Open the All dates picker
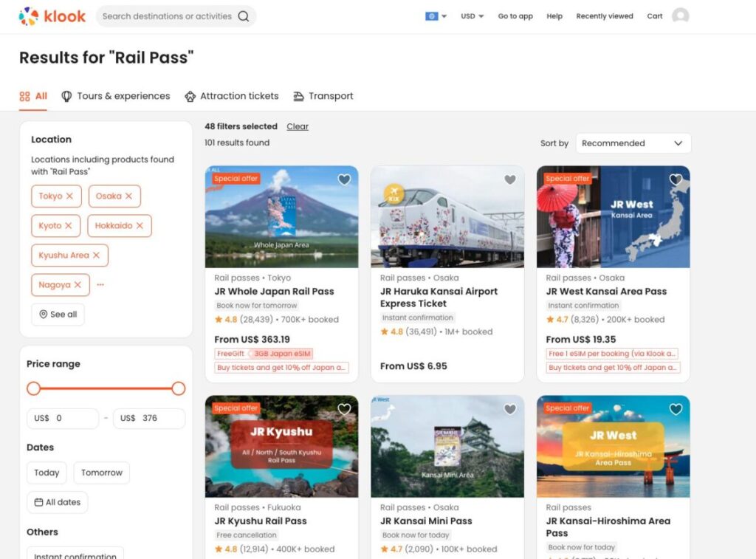756x559 pixels. coord(58,502)
